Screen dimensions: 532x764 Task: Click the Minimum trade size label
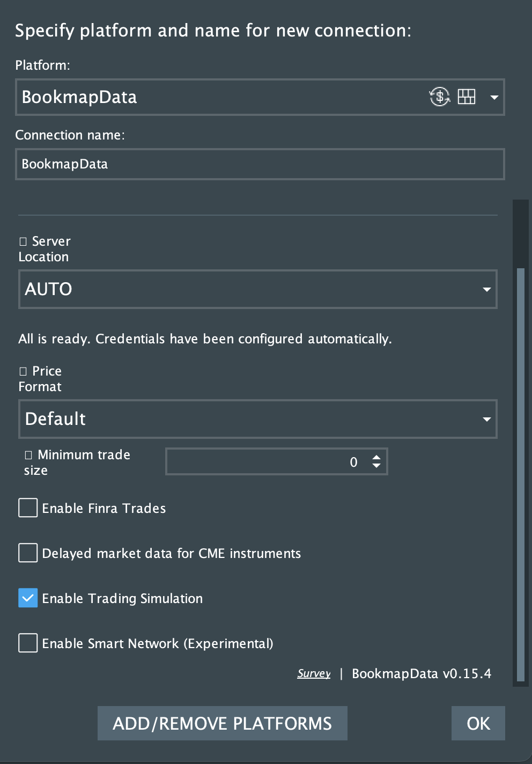77,462
